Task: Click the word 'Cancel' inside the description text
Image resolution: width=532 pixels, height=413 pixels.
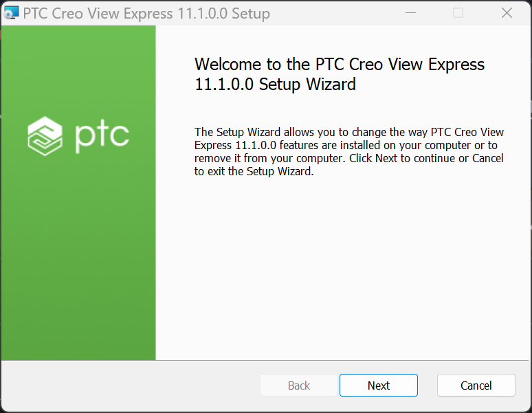Action: tap(488, 158)
